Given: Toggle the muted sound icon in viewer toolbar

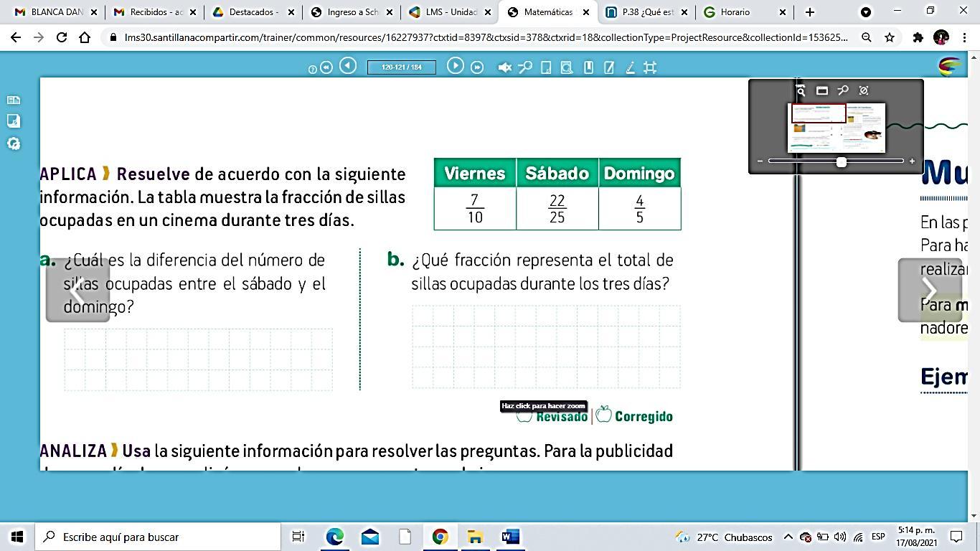Looking at the screenshot, I should (505, 67).
